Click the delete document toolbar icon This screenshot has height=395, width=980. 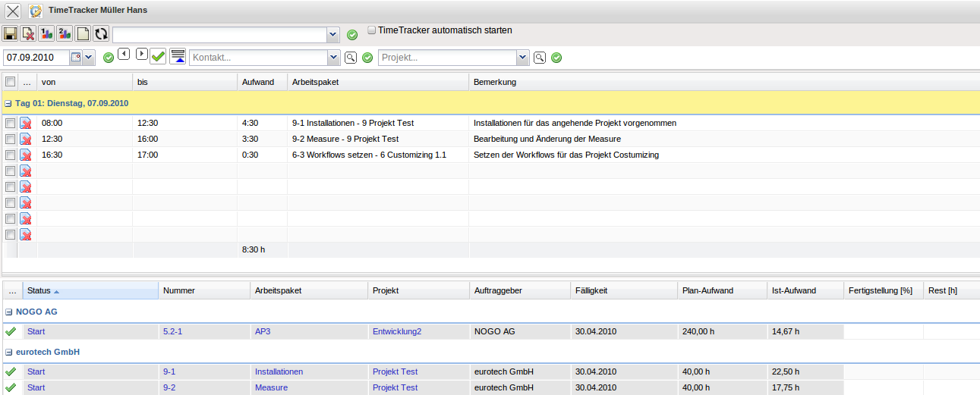[28, 34]
